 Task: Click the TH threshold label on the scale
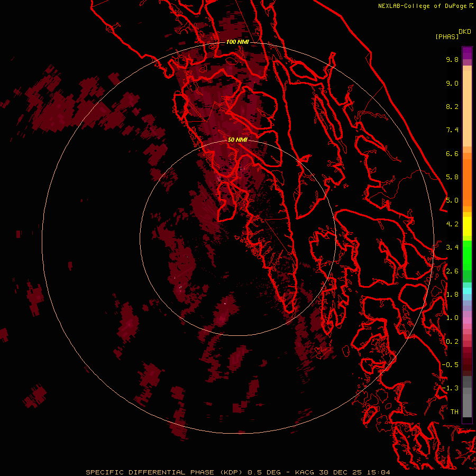pyautogui.click(x=454, y=412)
